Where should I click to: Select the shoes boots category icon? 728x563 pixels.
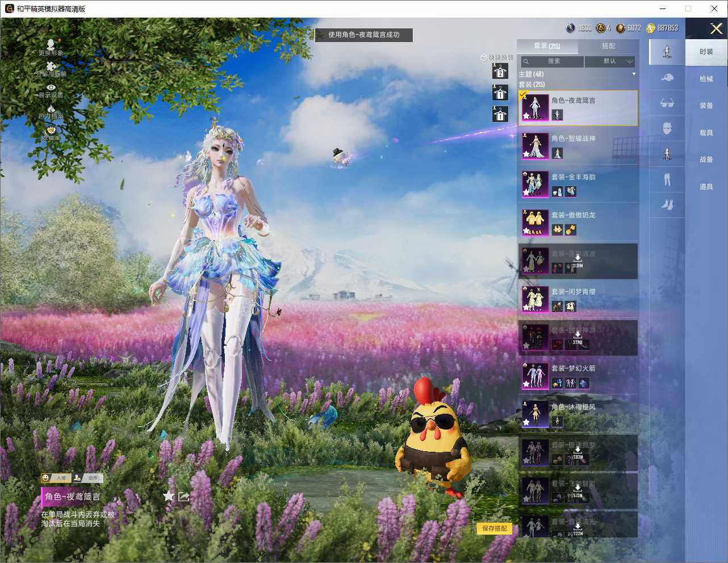point(667,205)
